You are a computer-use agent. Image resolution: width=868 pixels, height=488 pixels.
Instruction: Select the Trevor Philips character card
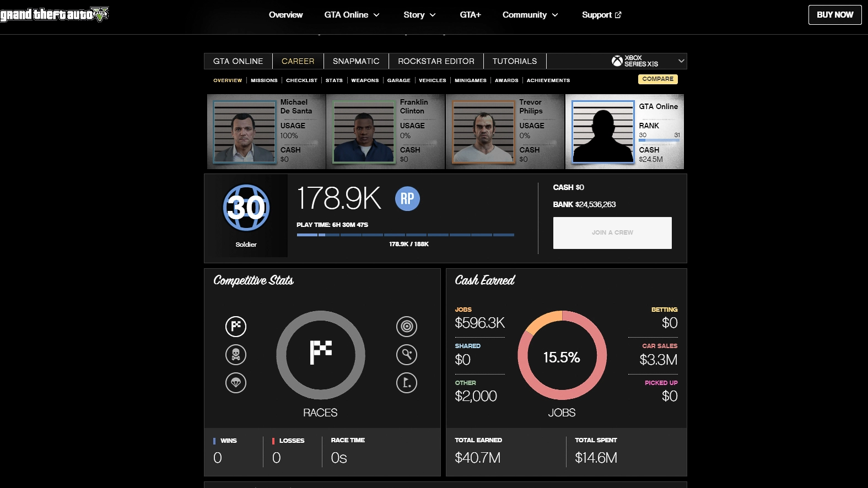coord(505,132)
